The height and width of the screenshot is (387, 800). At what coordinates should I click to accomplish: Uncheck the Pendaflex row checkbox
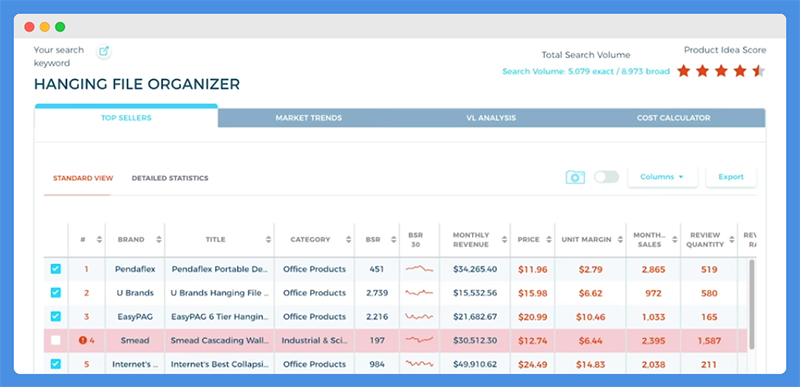[x=56, y=269]
